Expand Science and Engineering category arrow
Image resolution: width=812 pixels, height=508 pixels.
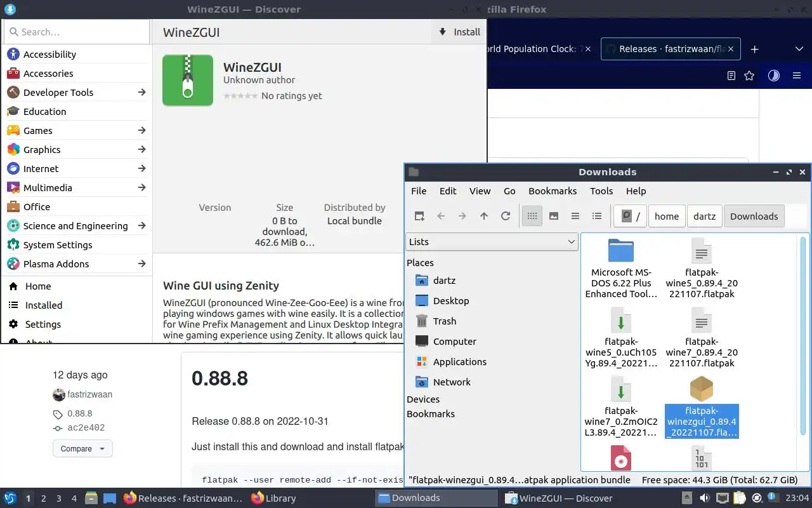(141, 225)
